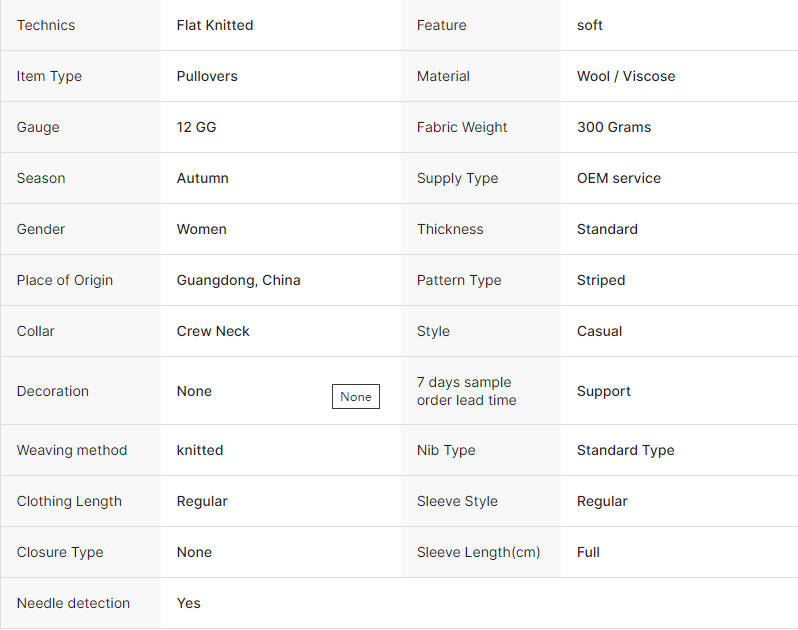This screenshot has height=630, width=798.
Task: Select the Pullovers item type value
Action: (207, 76)
